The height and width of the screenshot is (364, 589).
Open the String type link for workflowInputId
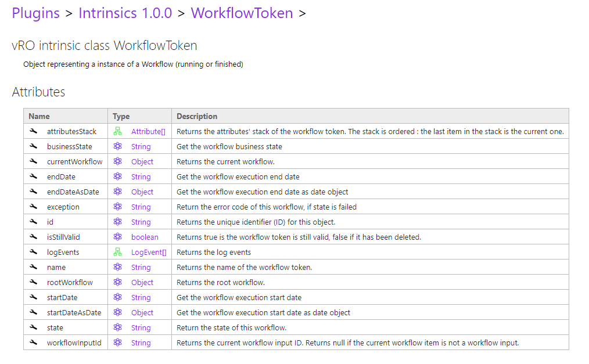141,343
